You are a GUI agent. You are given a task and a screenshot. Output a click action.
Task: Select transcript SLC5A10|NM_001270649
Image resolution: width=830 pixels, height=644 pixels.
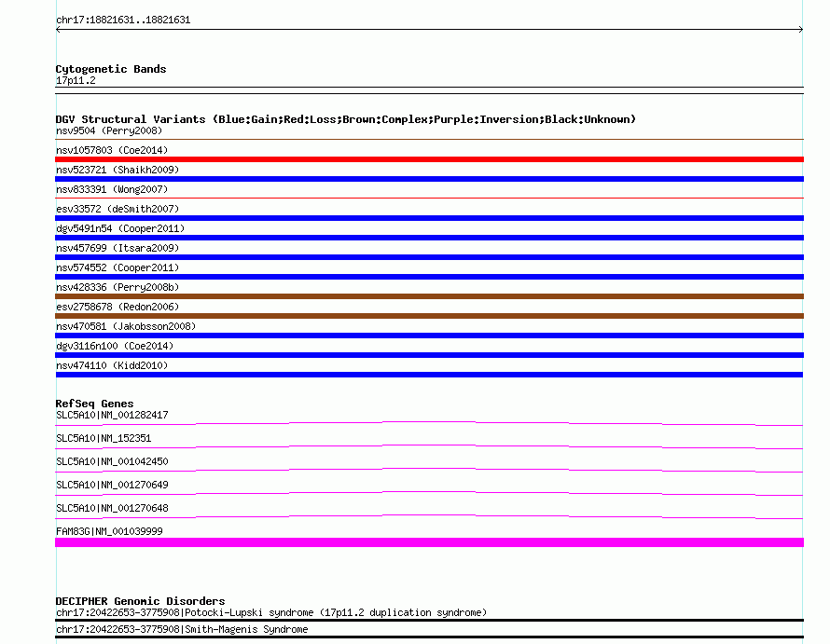112,485
